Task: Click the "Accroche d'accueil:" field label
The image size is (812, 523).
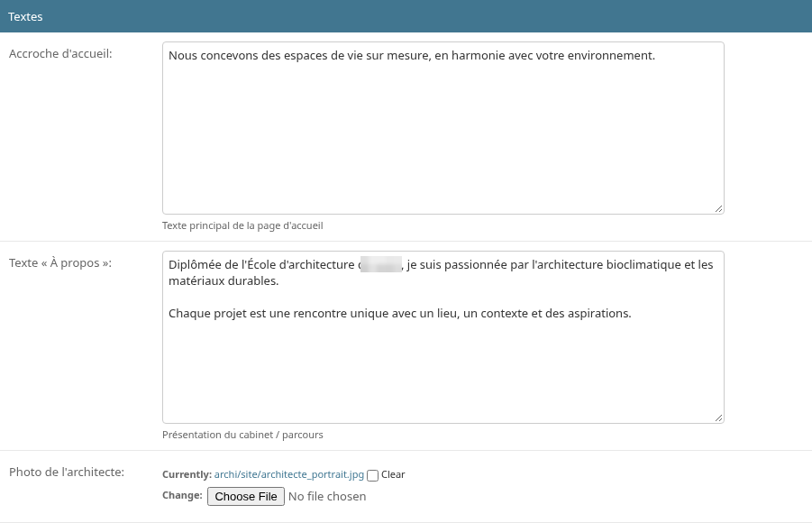Action: tap(60, 54)
